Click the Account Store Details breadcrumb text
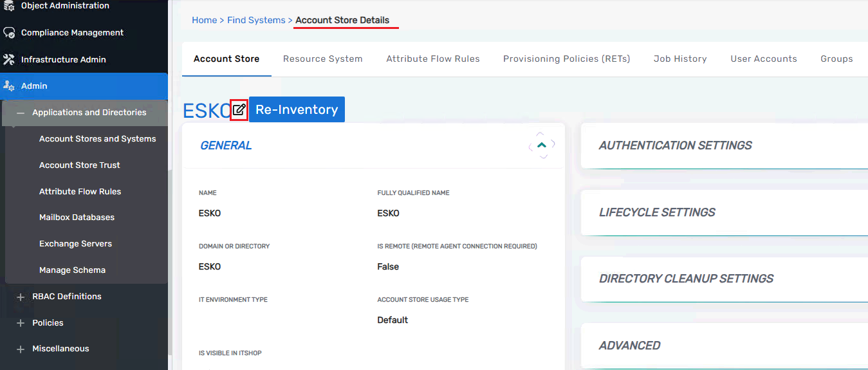The height and width of the screenshot is (370, 868). coord(342,20)
